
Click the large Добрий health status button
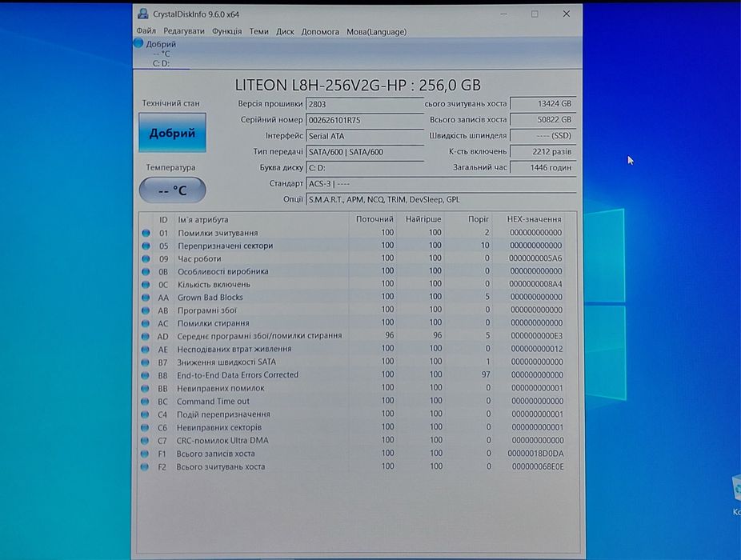tap(173, 133)
